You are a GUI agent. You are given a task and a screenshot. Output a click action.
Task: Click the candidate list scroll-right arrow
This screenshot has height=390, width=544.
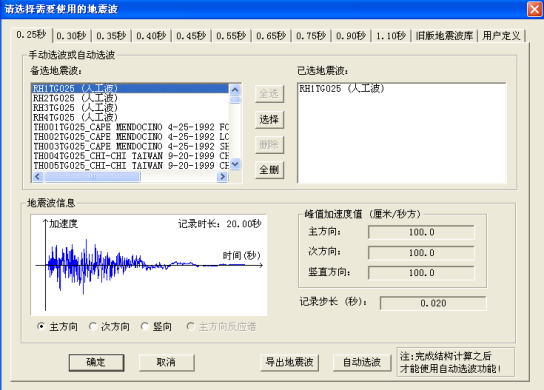click(222, 177)
